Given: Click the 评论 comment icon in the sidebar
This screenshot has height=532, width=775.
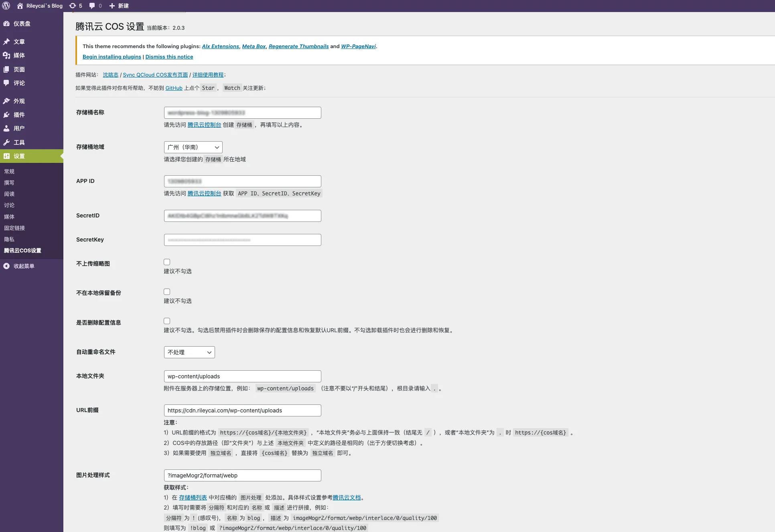Looking at the screenshot, I should [x=6, y=83].
